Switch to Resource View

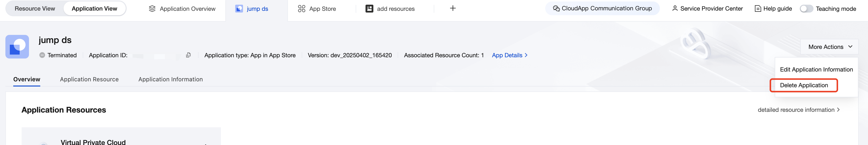pos(35,9)
